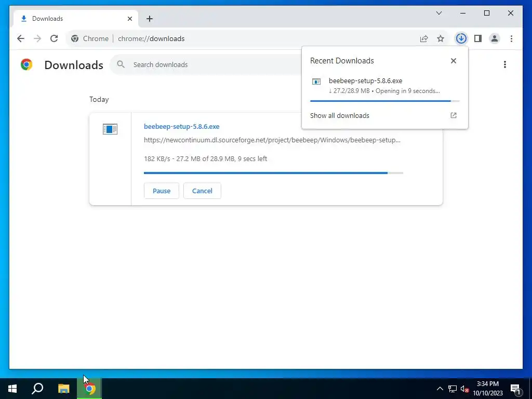Open Downloads page more actions menu
The width and height of the screenshot is (532, 399).
505,64
